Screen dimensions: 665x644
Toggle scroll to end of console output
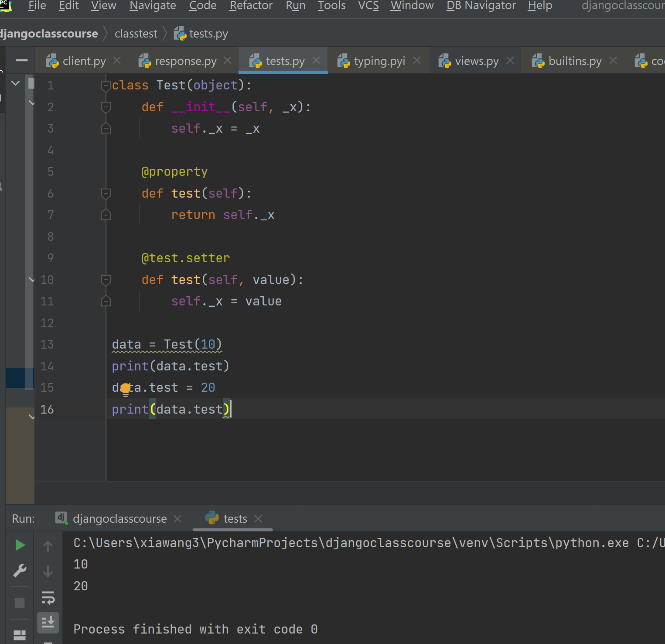48,622
